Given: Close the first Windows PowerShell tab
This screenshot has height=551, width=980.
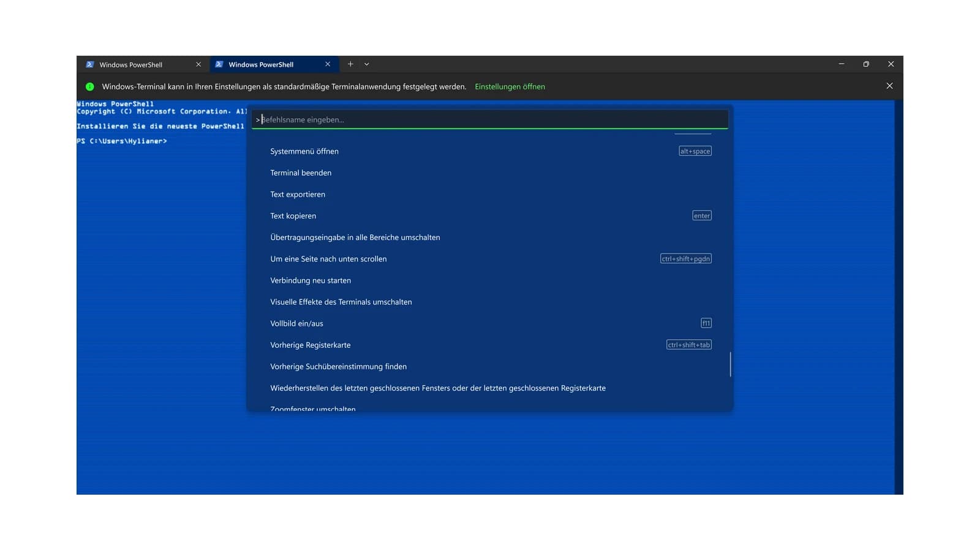Looking at the screenshot, I should click(x=198, y=64).
